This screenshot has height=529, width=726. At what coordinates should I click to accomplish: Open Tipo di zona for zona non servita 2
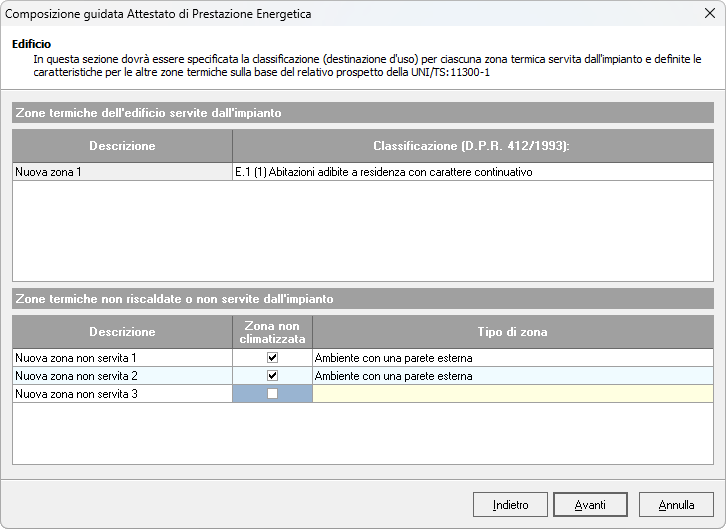tap(512, 376)
